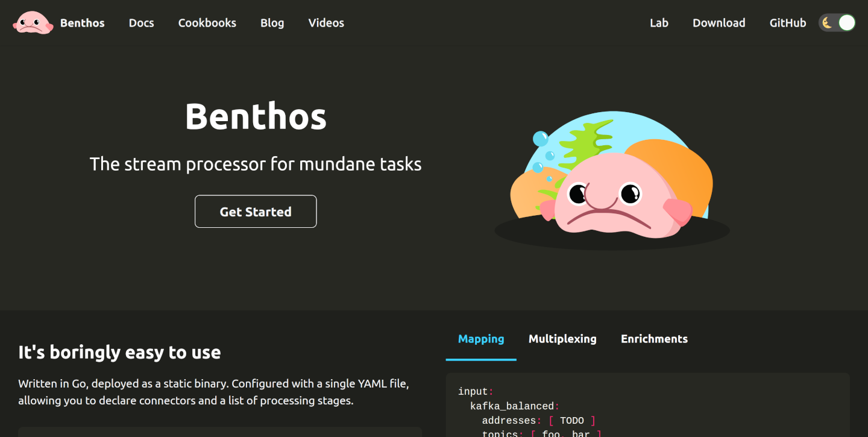The height and width of the screenshot is (437, 868).
Task: Select the Mapping tab
Action: [x=480, y=339]
